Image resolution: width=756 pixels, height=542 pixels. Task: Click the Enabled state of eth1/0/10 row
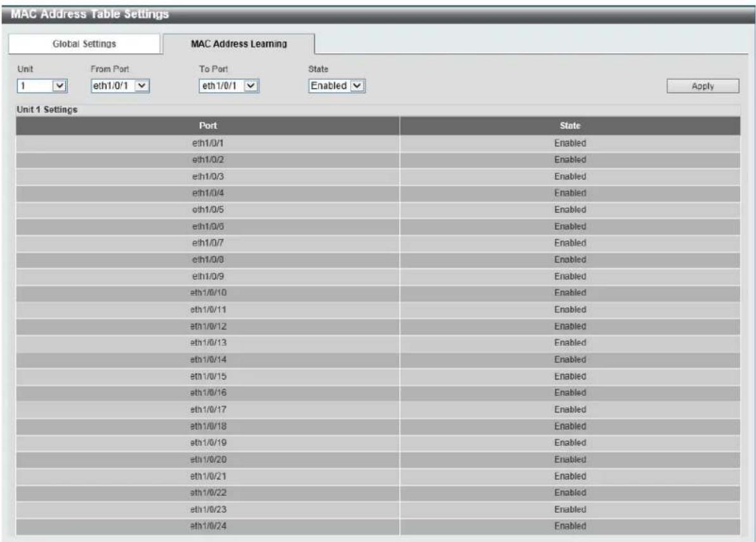coord(570,293)
